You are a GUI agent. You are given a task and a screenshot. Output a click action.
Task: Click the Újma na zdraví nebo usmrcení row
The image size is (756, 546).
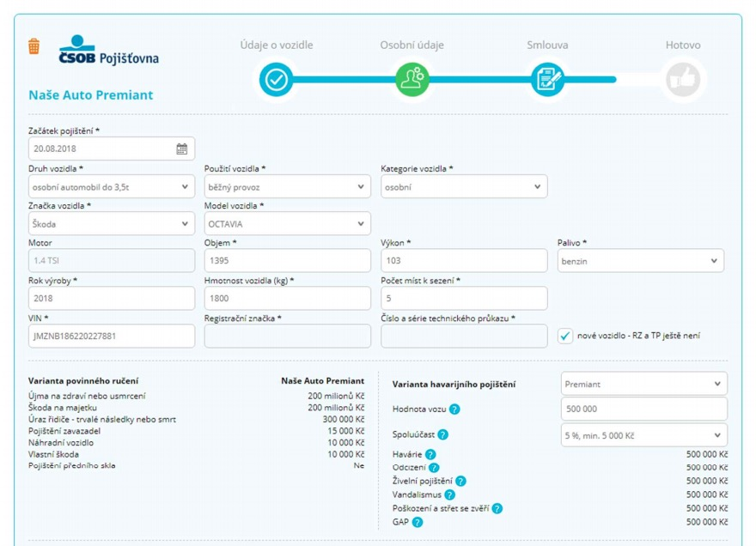pos(196,396)
